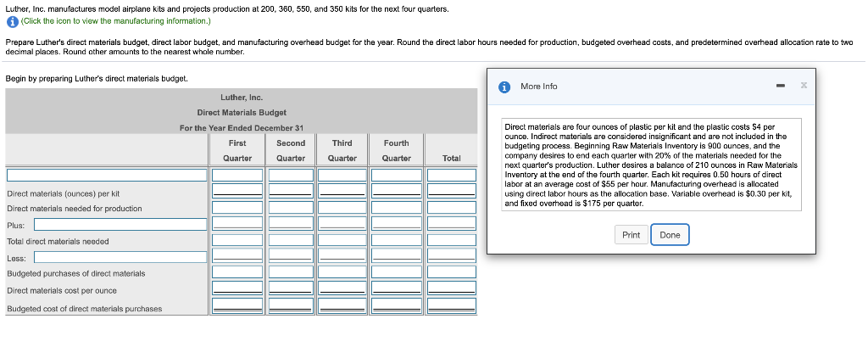Click Third Quarter cell for budgeted cost of purchases
This screenshot has height=358, width=868.
[342, 305]
